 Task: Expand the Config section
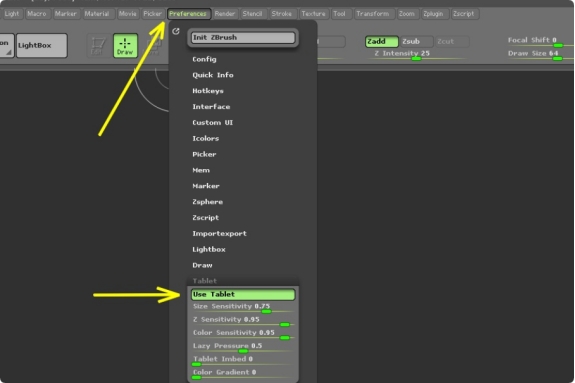204,59
